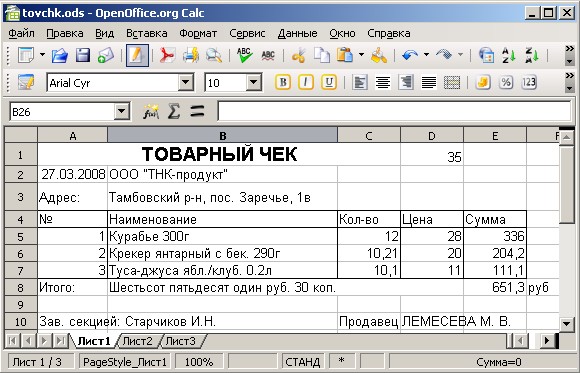Toggle Edit File mode icon
580x373 pixels.
point(137,56)
